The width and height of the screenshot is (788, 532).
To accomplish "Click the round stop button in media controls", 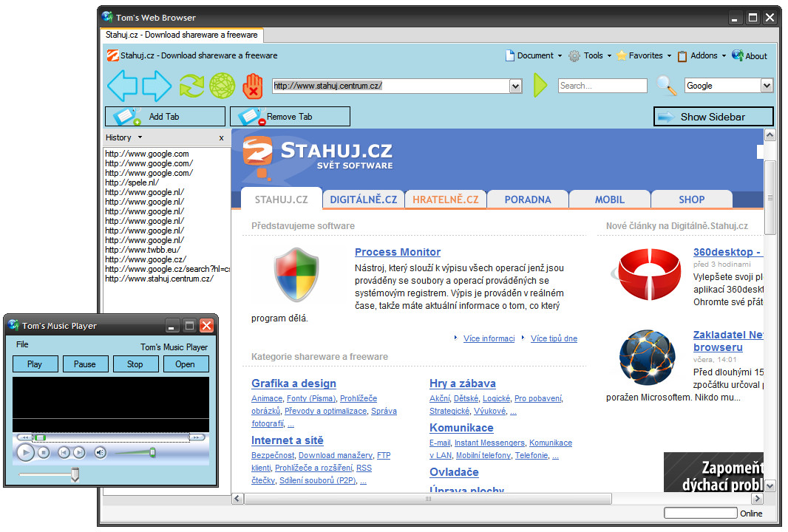I will pyautogui.click(x=44, y=453).
